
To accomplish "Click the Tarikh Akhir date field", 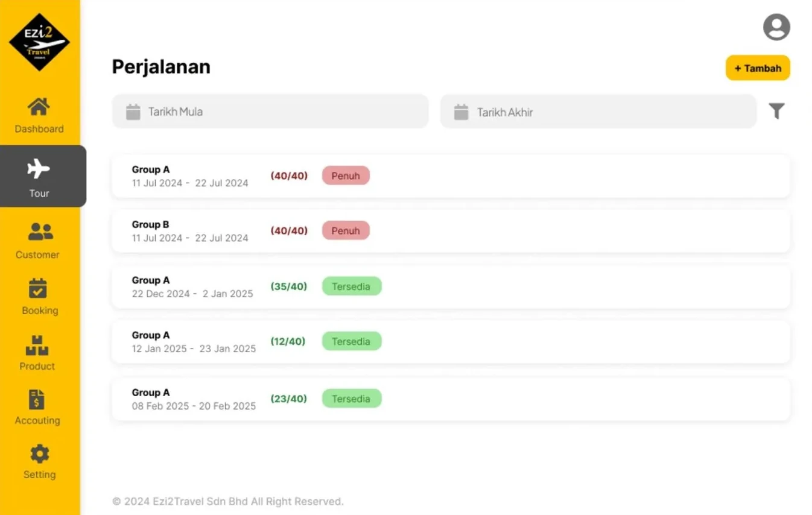I will (x=598, y=112).
